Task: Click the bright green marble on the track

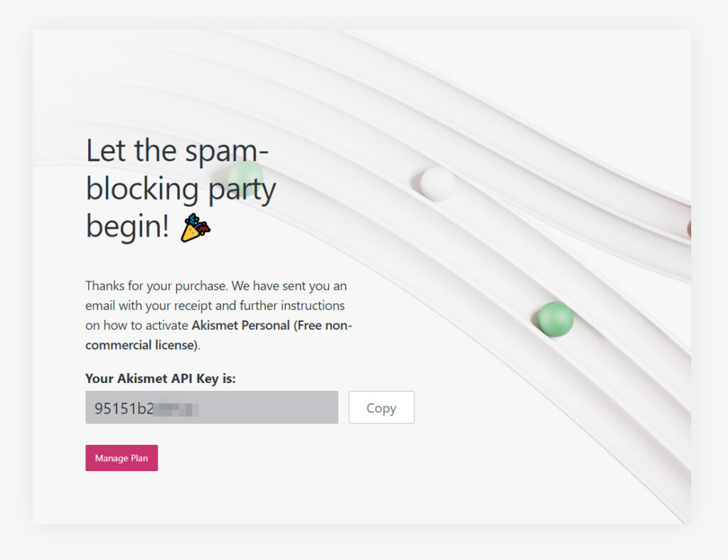Action: point(555,319)
